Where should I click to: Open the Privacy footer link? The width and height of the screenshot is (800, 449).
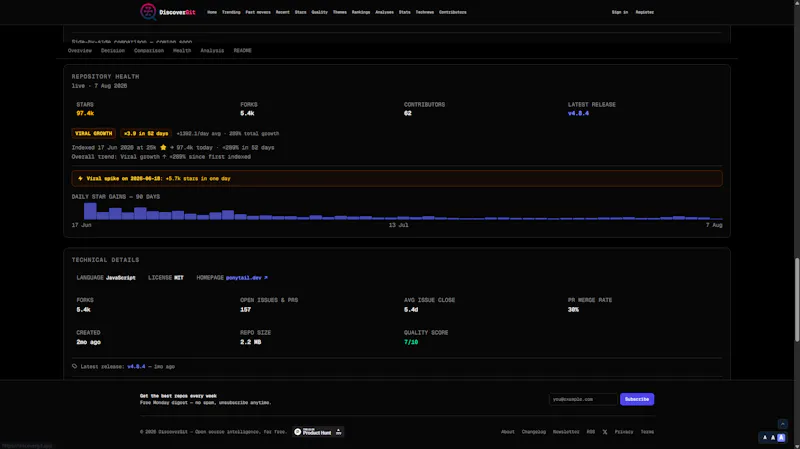click(623, 432)
